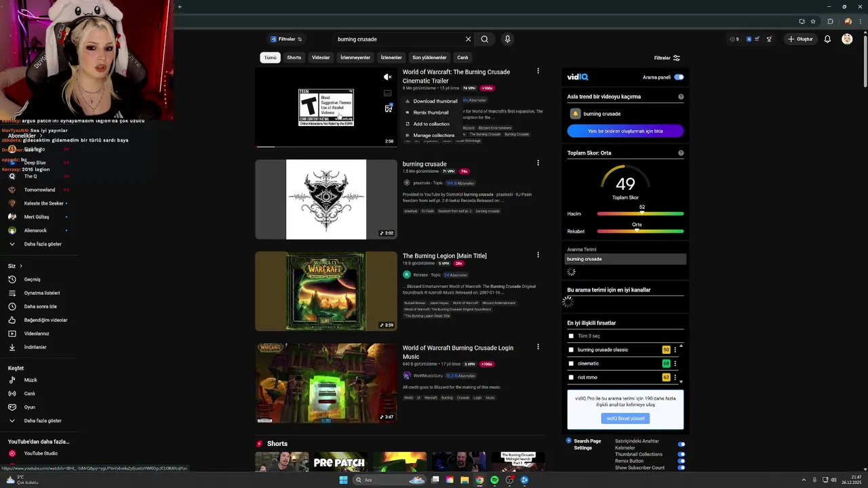
Task: Go to Videolarınız
Action: pos(37,333)
